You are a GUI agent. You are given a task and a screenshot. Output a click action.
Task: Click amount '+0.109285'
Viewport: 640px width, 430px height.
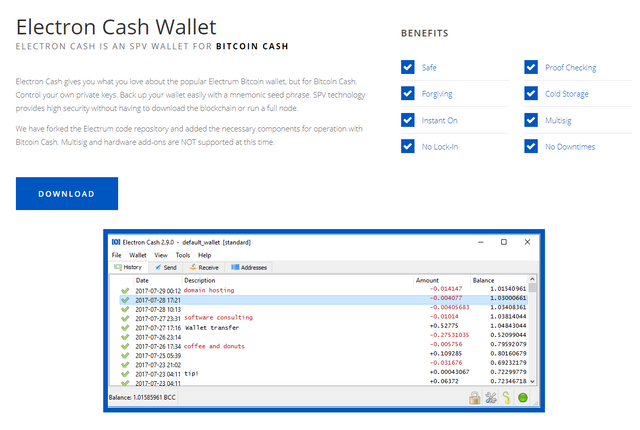coord(446,353)
